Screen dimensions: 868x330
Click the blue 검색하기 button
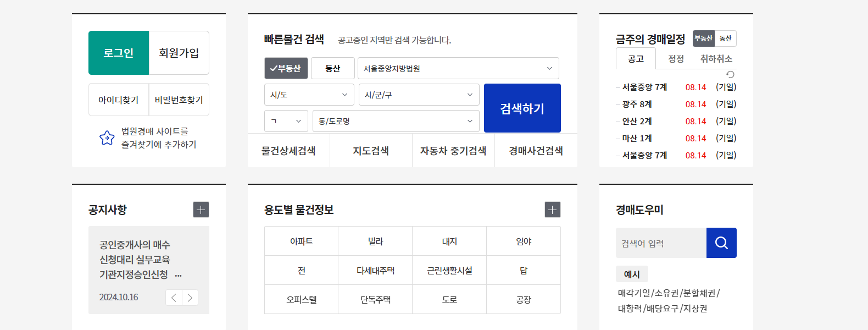(522, 108)
